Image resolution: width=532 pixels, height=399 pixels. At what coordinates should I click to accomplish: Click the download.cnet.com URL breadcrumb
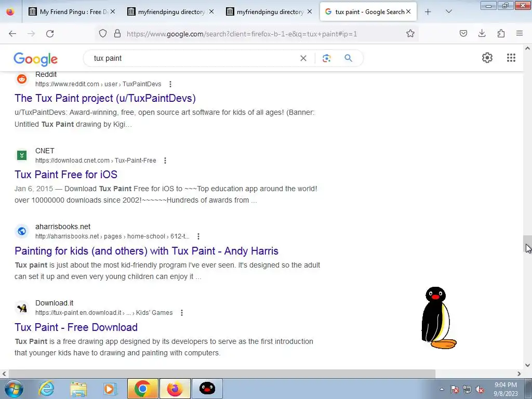pos(96,161)
